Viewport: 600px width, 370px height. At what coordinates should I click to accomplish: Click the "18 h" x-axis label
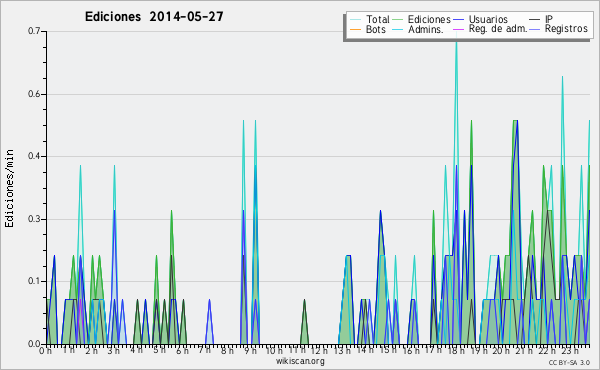456,351
